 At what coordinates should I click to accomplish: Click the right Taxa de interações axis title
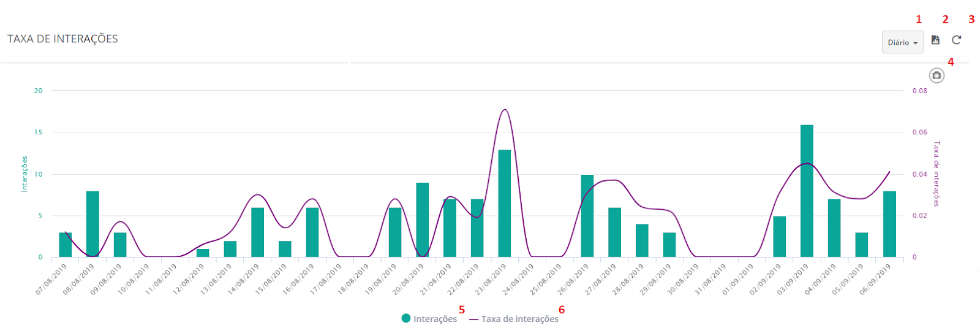click(x=936, y=174)
